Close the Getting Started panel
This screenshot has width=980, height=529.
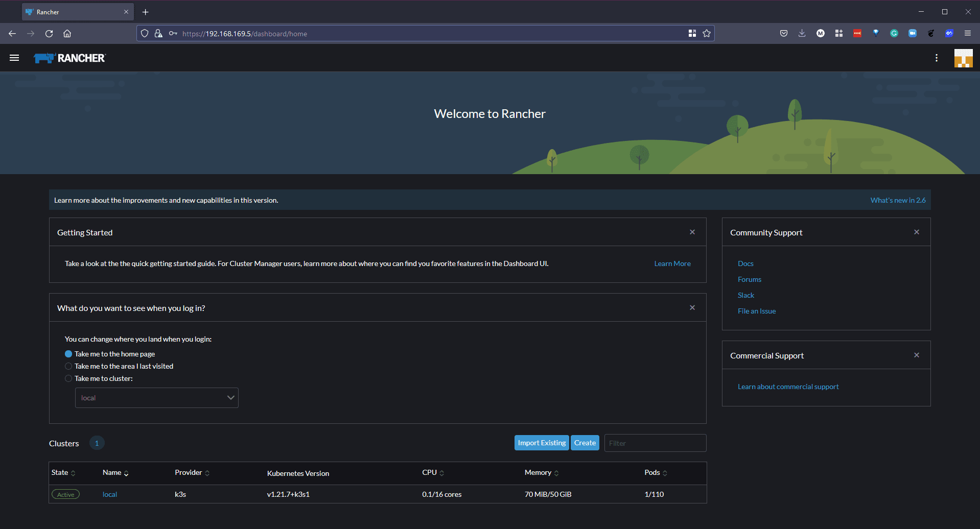[x=692, y=232]
